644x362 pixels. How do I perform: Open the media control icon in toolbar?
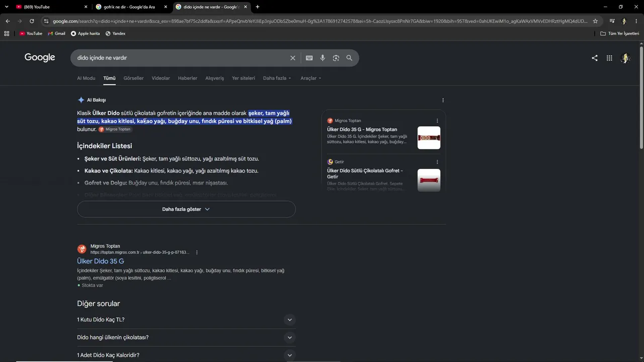[612, 21]
